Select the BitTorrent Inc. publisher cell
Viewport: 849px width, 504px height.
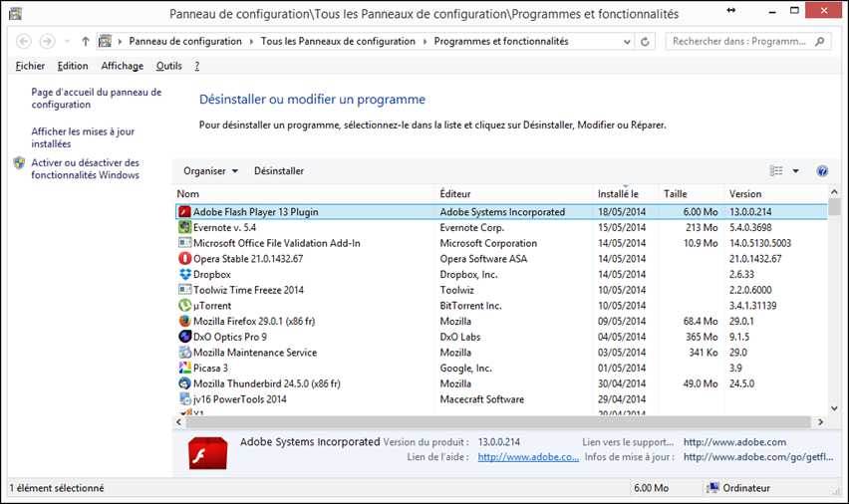(x=470, y=306)
